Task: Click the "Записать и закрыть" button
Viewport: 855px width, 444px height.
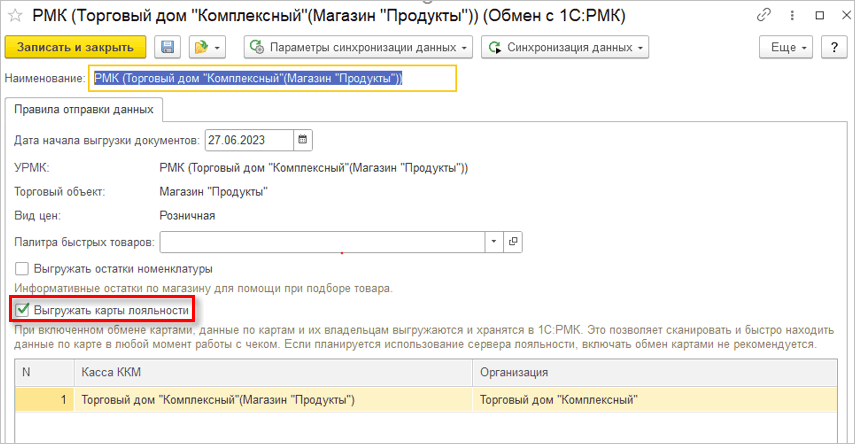Action: (x=75, y=47)
